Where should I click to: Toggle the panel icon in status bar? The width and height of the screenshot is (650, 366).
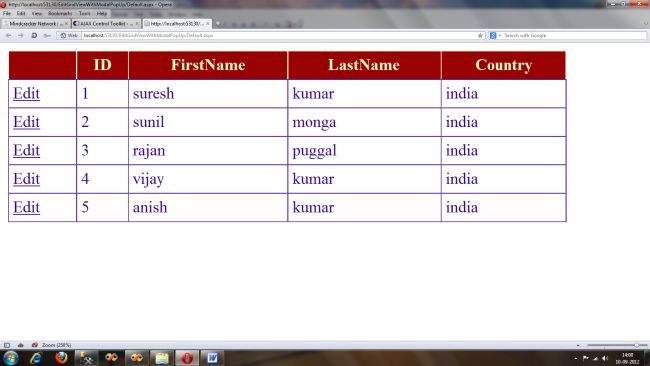[7, 345]
